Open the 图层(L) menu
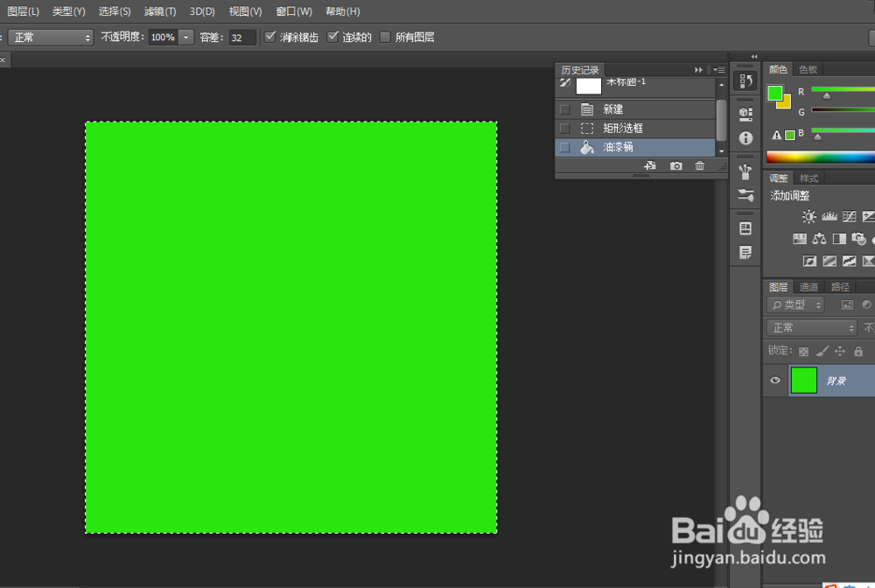 click(x=23, y=11)
